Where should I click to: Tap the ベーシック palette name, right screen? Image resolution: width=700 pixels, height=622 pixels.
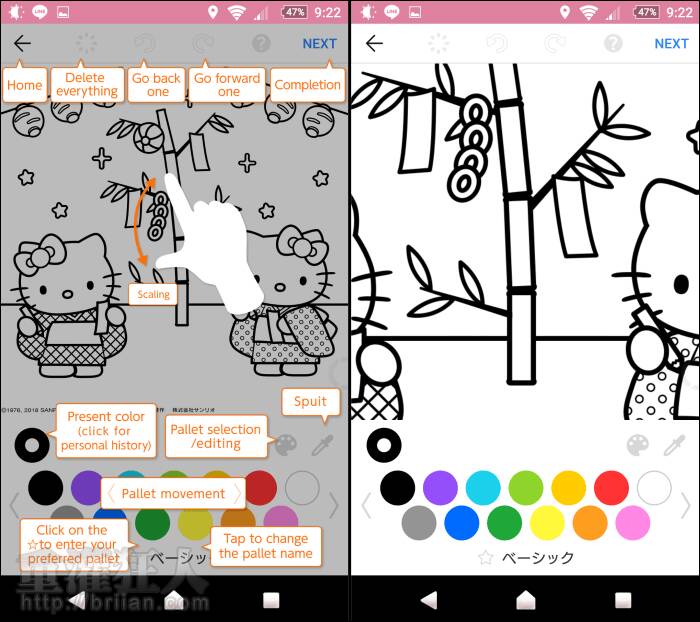tap(538, 558)
